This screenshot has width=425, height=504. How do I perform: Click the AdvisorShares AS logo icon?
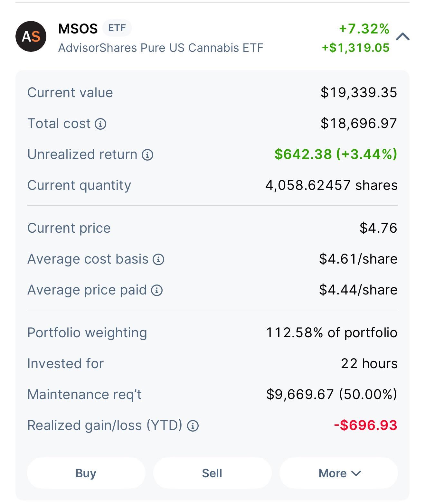(31, 36)
